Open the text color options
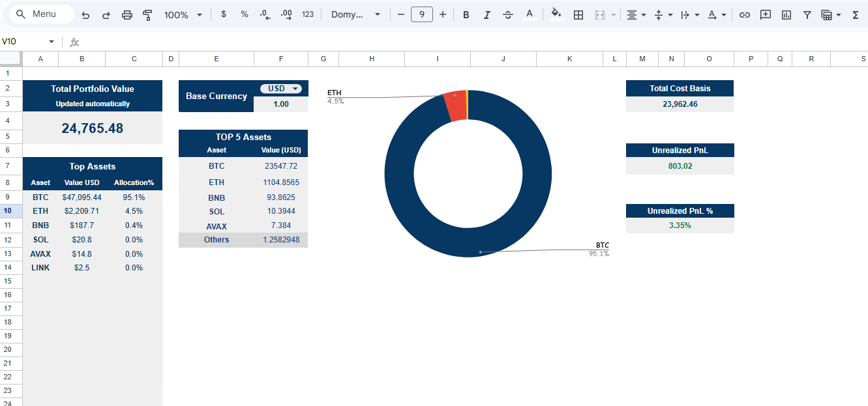 pyautogui.click(x=529, y=14)
